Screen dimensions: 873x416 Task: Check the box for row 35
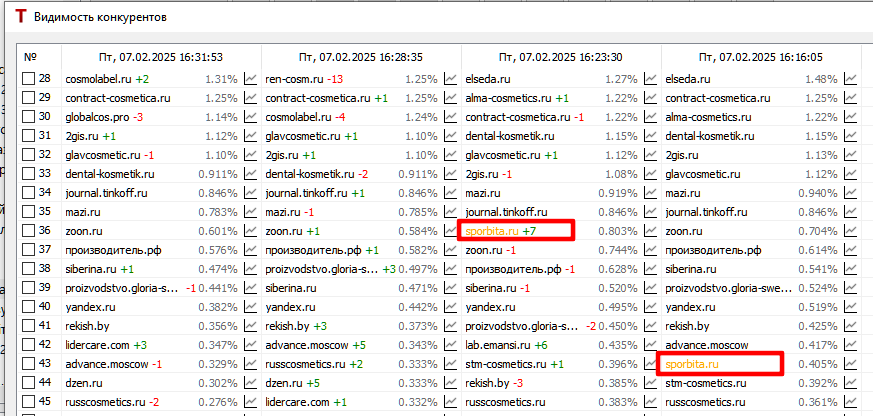(x=28, y=212)
